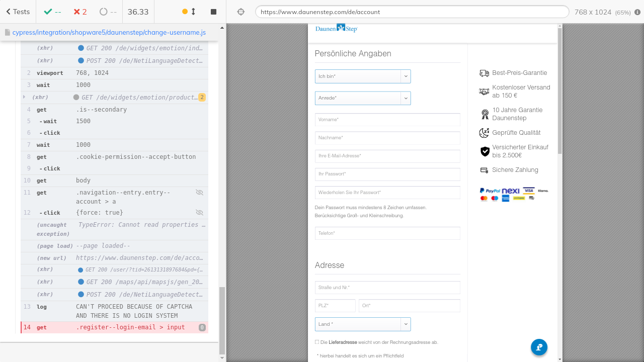Expand the collapsed xhr group row
Screen dimensions: 644x362
click(24, 97)
